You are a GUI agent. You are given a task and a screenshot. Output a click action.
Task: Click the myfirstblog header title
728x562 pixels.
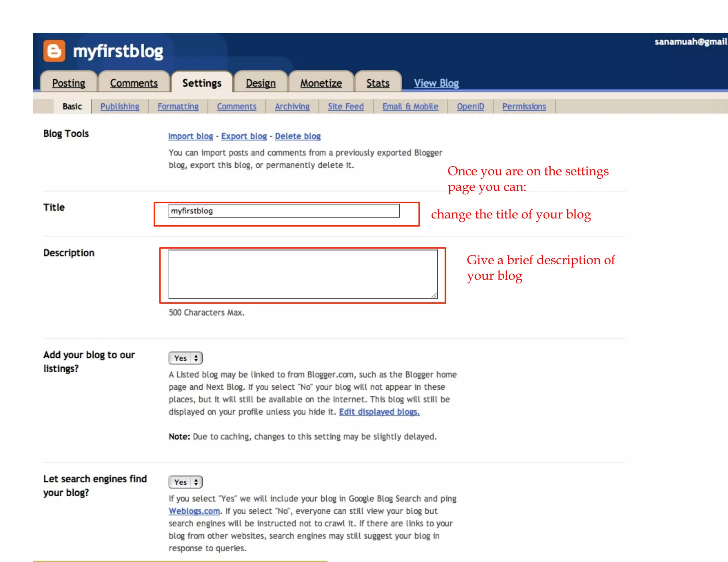click(118, 52)
